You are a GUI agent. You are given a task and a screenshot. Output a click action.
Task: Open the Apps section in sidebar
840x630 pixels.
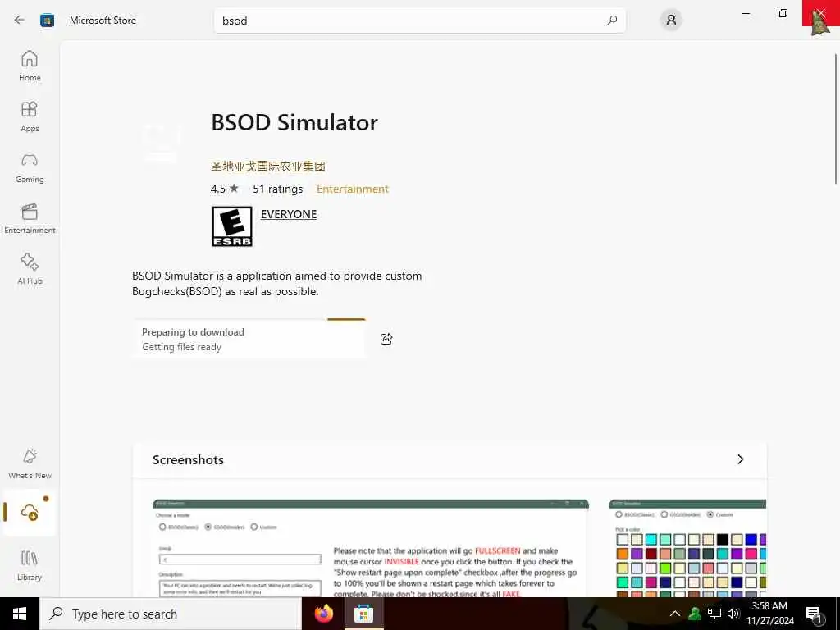click(30, 116)
